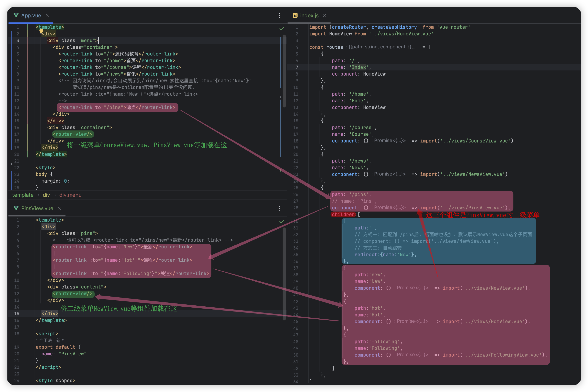588x392 pixels.
Task: Open the App.vue pane options menu (three dots)
Action: (279, 16)
